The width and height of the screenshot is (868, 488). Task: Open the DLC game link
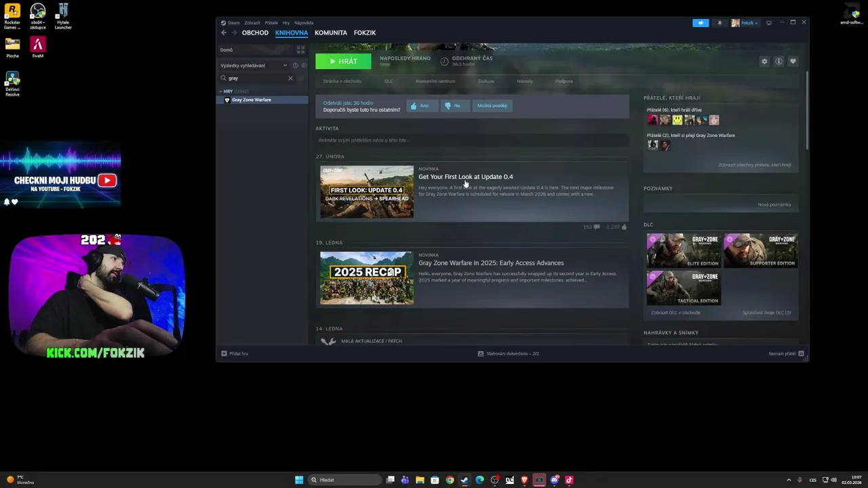389,81
